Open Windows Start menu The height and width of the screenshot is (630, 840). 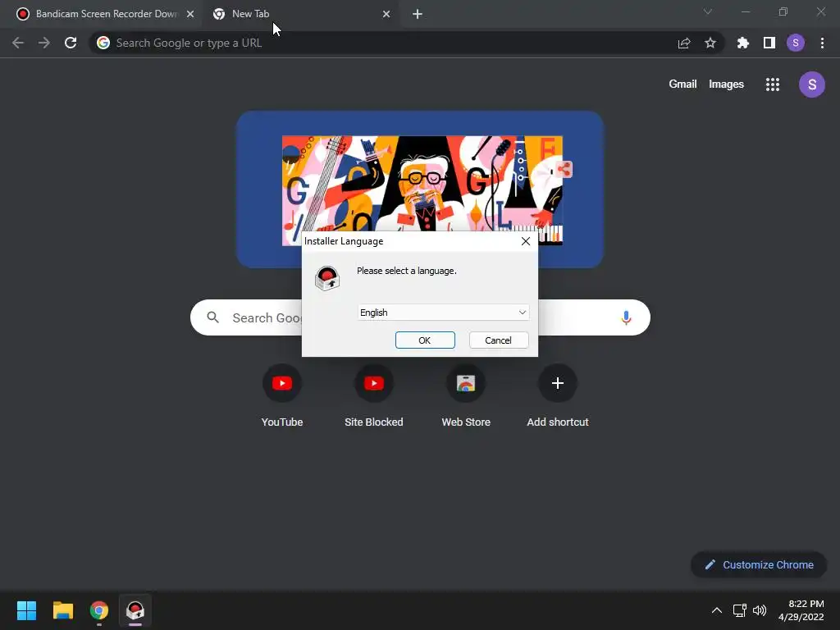click(x=26, y=610)
